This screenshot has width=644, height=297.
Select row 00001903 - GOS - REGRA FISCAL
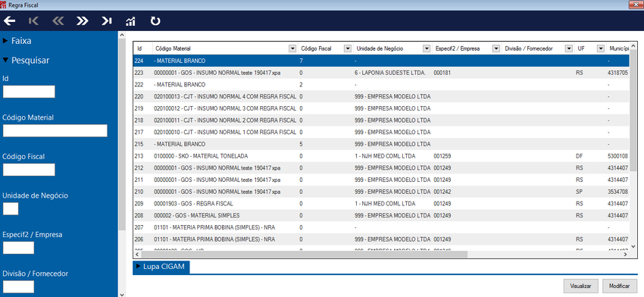click(381, 204)
